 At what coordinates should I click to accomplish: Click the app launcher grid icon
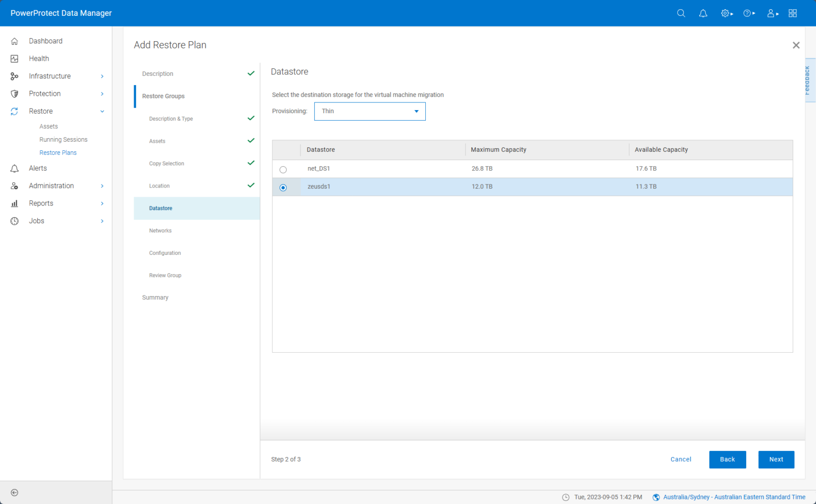tap(792, 13)
